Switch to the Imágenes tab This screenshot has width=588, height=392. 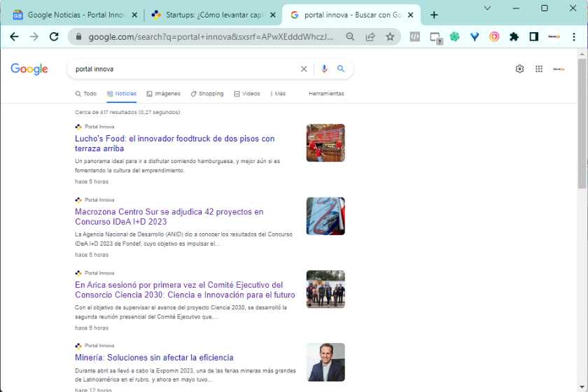pos(163,94)
